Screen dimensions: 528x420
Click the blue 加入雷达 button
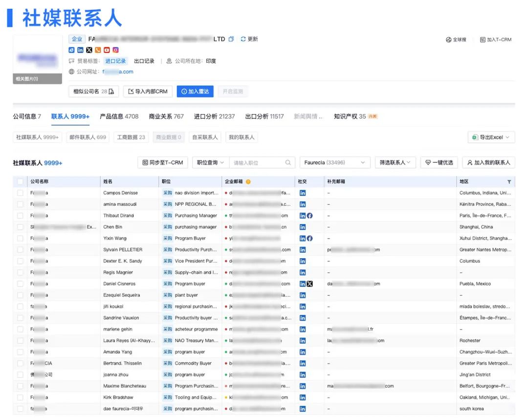pos(195,91)
